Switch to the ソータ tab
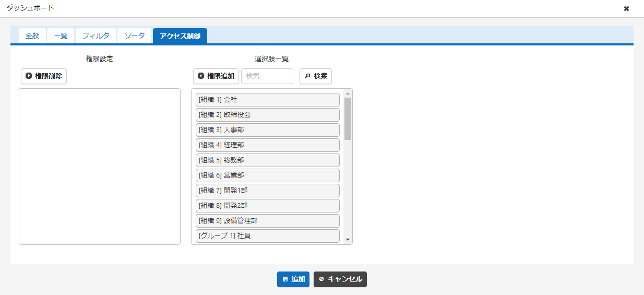 [x=135, y=36]
